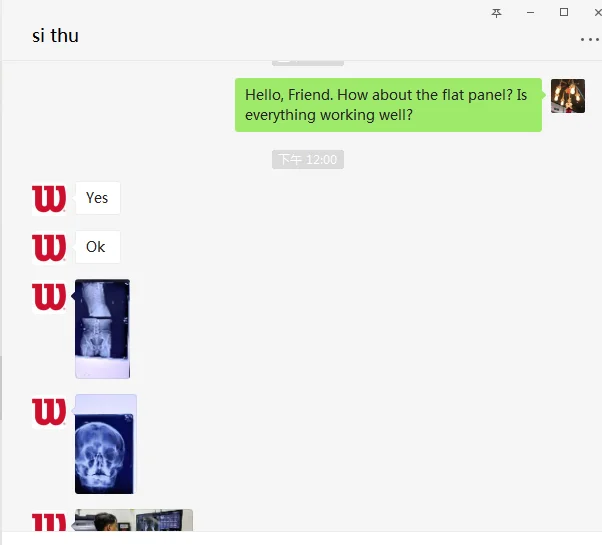Close the chat window
Viewport: 602px width, 545px height.
pyautogui.click(x=597, y=13)
